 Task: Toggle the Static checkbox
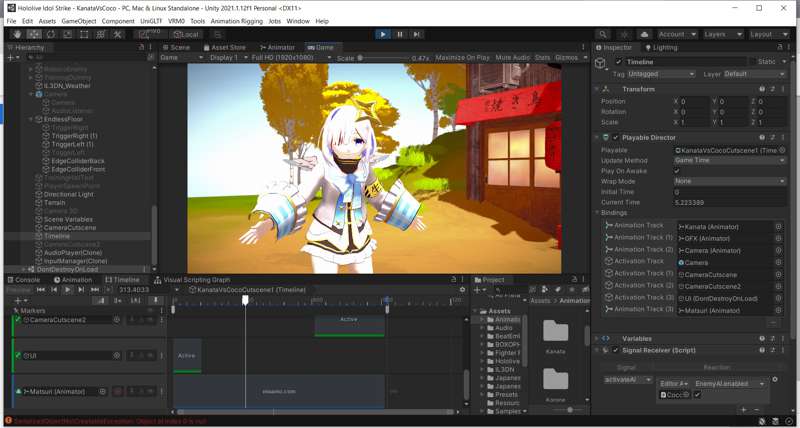point(752,62)
